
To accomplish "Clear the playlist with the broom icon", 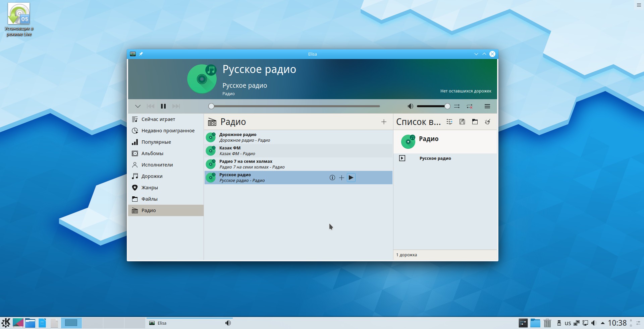I will coord(488,122).
